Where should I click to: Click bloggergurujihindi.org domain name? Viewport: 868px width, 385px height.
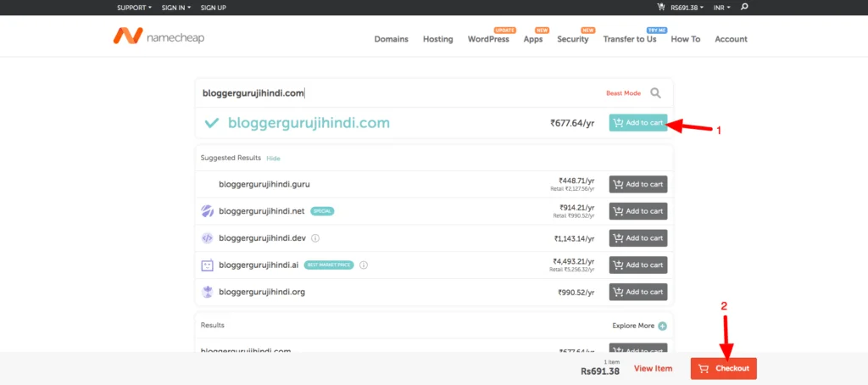pyautogui.click(x=262, y=292)
